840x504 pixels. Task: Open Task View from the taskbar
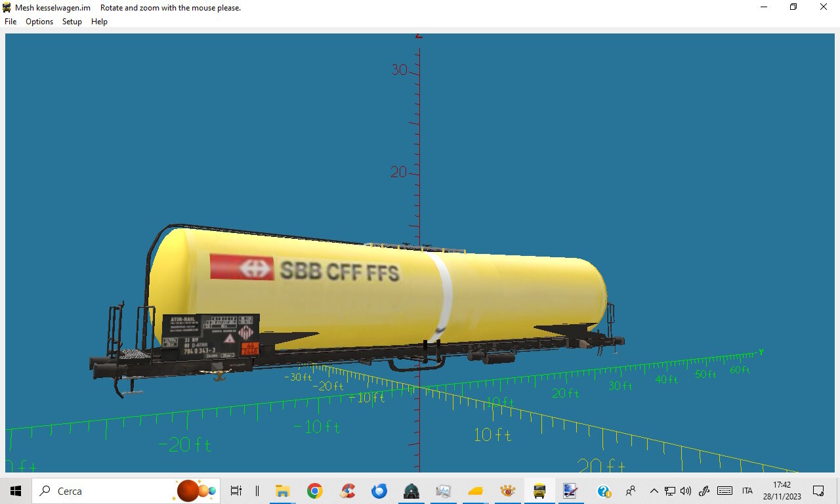tap(236, 491)
